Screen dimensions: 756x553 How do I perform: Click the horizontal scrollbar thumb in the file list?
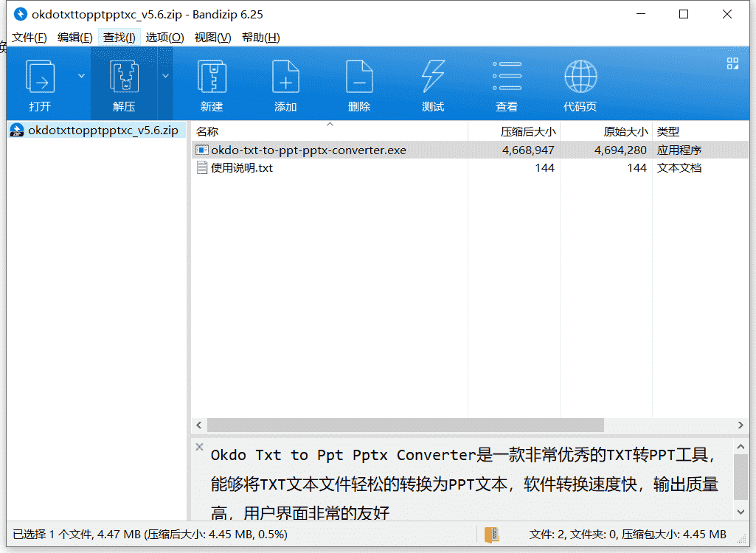(x=406, y=425)
